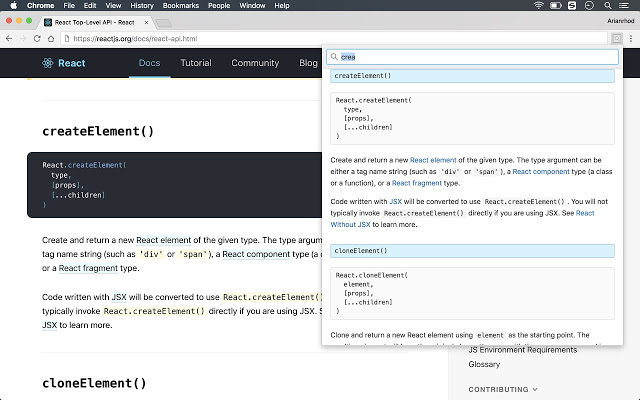
Task: Open the Apple menu
Action: coord(13,5)
